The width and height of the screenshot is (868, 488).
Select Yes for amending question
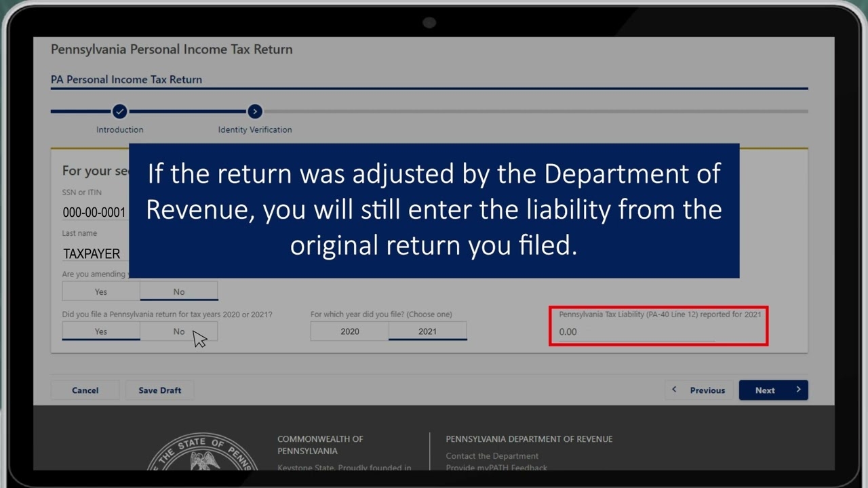tap(101, 291)
